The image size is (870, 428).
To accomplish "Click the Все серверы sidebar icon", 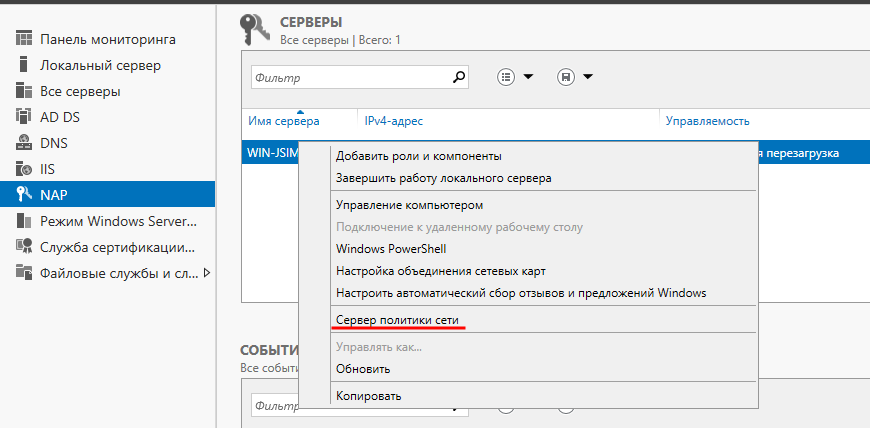I will point(24,91).
